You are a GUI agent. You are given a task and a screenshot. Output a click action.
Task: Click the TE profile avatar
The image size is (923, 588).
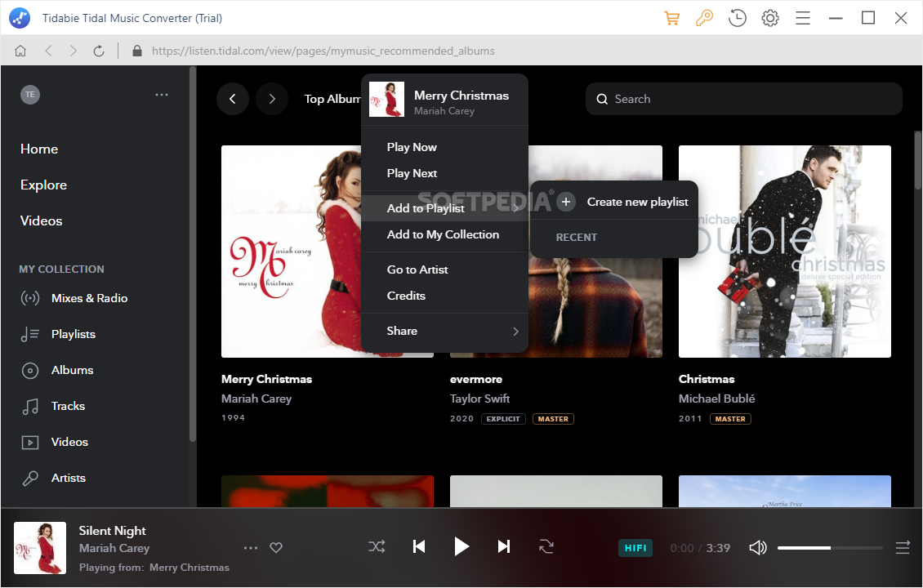(30, 95)
